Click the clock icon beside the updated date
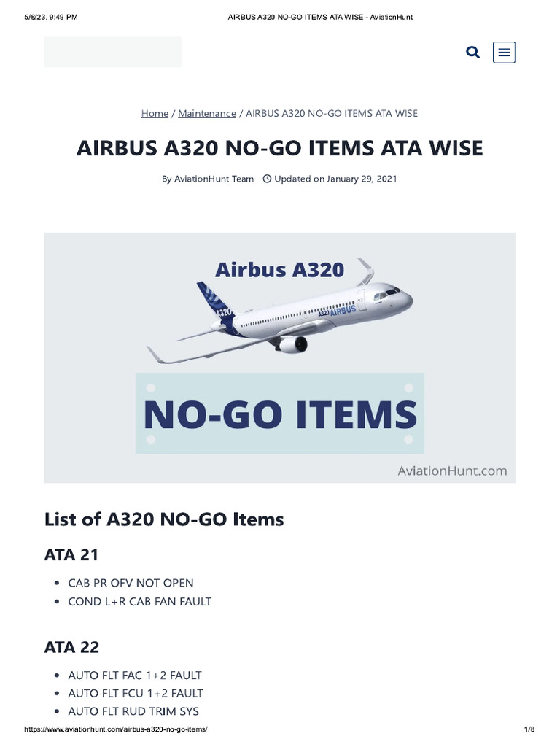560x747 pixels. [266, 179]
